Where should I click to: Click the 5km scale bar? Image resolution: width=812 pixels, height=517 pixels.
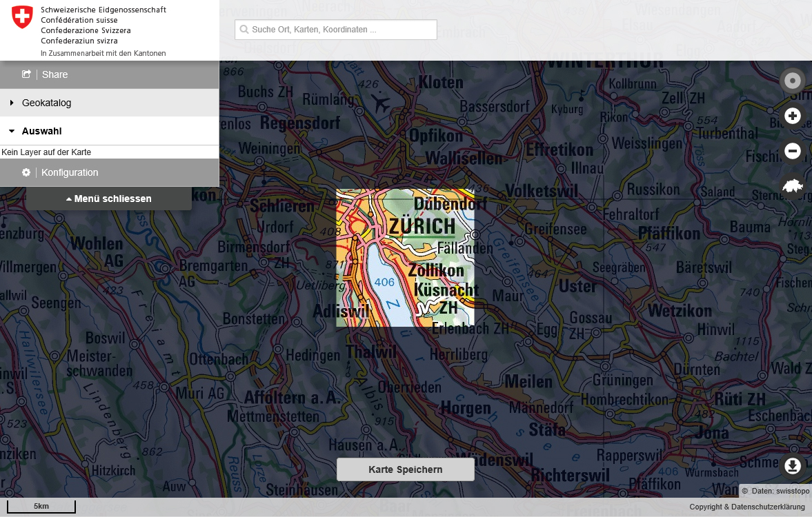click(41, 506)
